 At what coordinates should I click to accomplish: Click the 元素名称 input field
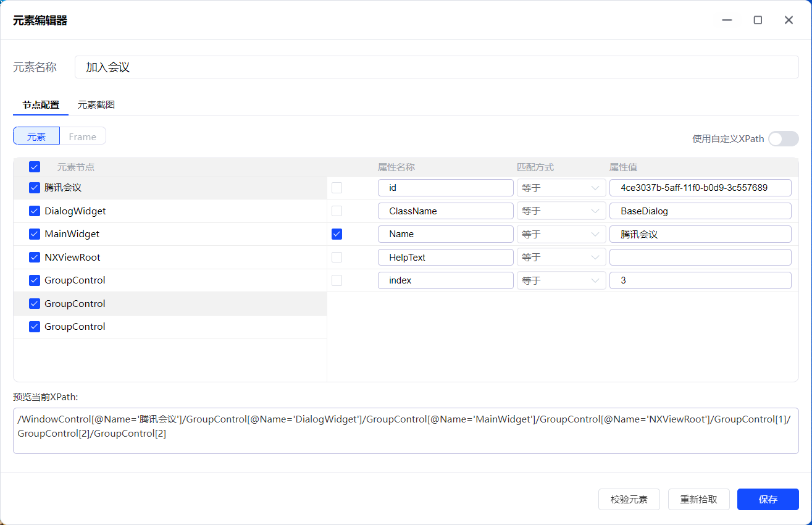pyautogui.click(x=436, y=67)
